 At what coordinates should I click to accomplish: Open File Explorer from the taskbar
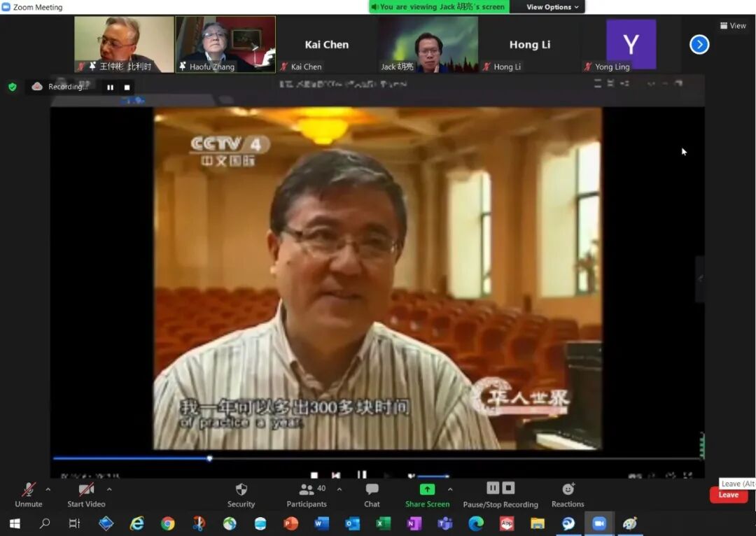click(537, 523)
